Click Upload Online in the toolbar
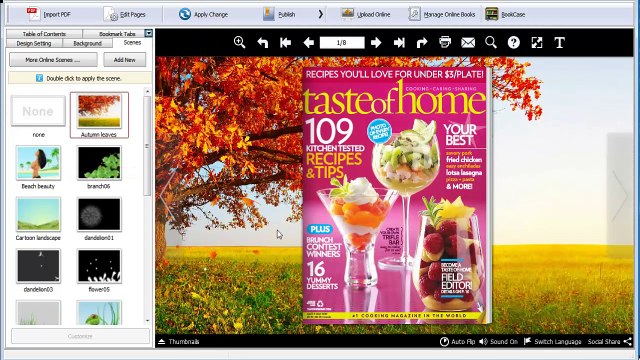This screenshot has height=360, width=640. 366,14
